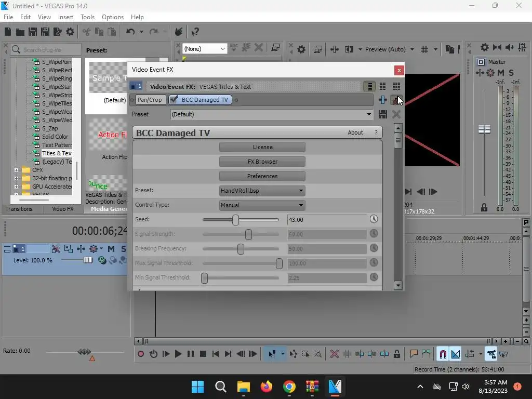Viewport: 532px width, 399px height.
Task: Solo the Master bus with S button
Action: [x=511, y=73]
